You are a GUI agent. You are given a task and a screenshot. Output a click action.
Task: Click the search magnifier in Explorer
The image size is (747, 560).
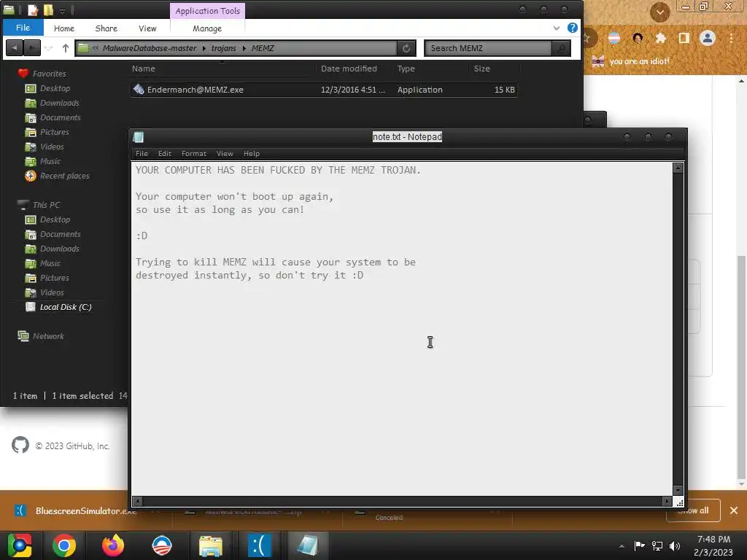point(561,48)
